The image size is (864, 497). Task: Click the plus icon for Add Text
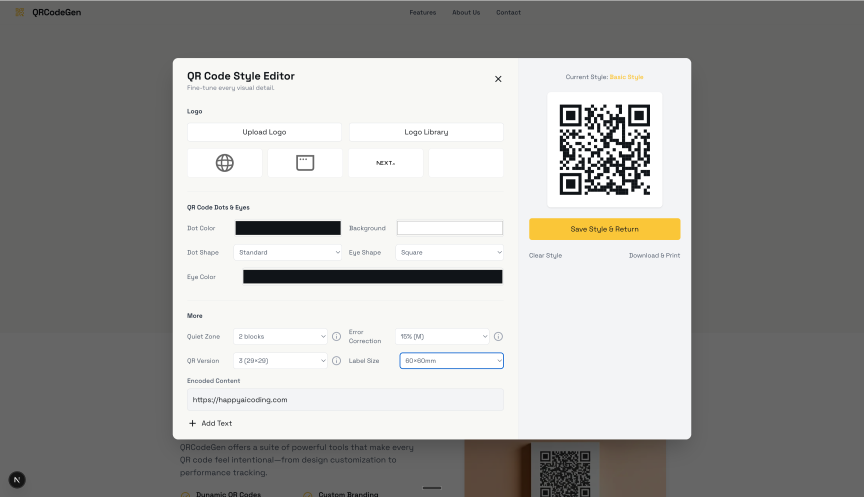click(192, 424)
